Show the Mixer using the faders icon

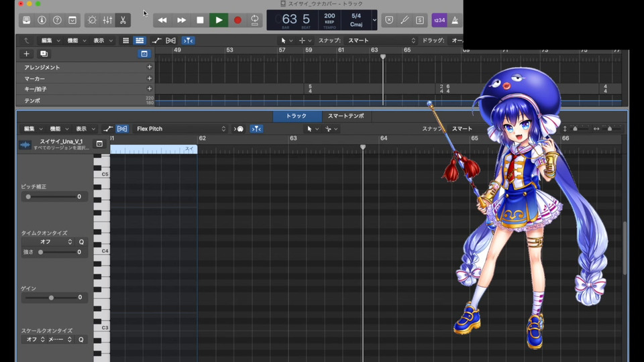[107, 20]
